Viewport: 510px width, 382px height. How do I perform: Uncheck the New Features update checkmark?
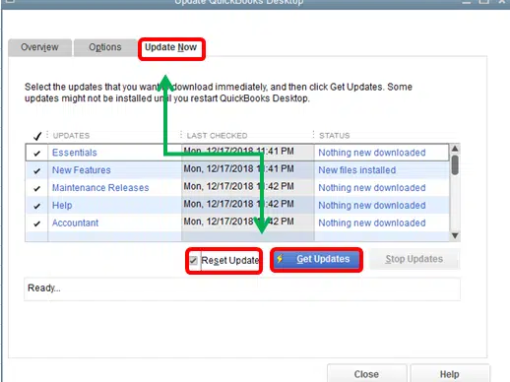pos(37,171)
